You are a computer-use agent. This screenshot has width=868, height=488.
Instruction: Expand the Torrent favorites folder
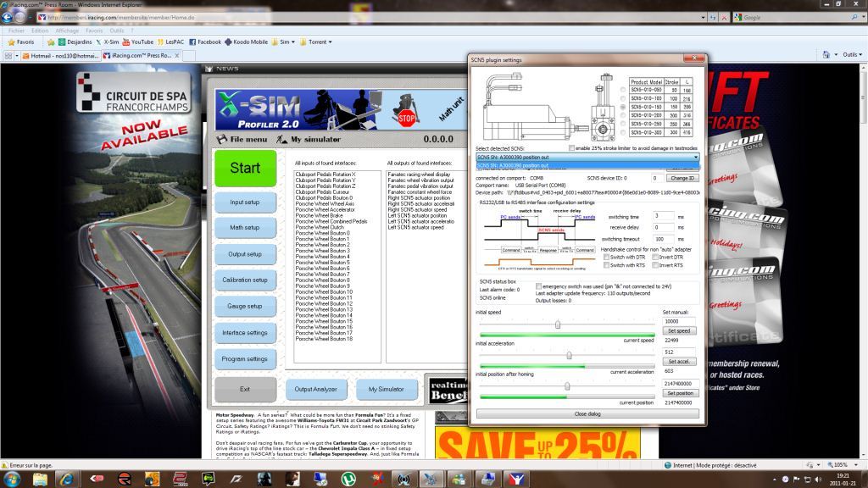tap(316, 42)
